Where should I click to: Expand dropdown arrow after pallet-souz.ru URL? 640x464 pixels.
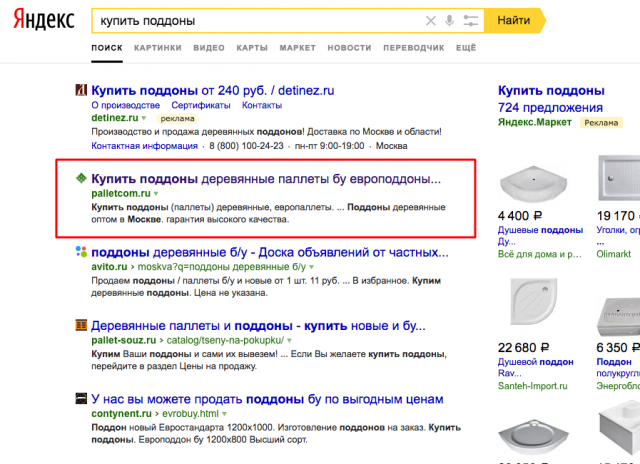[289, 340]
